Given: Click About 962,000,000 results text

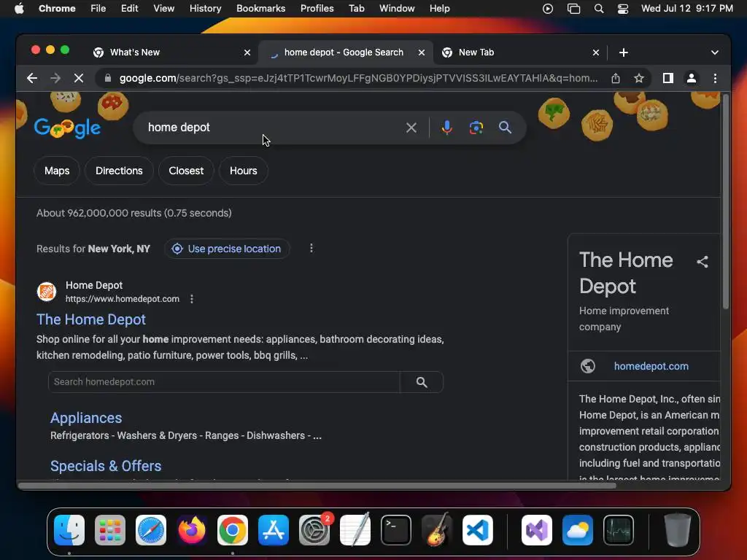Looking at the screenshot, I should click(x=134, y=214).
